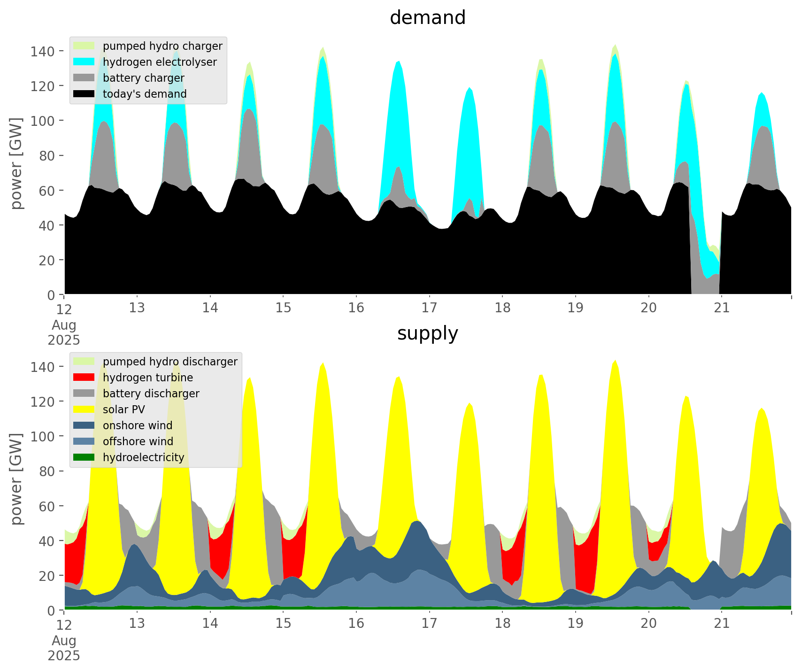Click the Aug 2025 label below supply chart
The height and width of the screenshot is (672, 801).
(64, 648)
